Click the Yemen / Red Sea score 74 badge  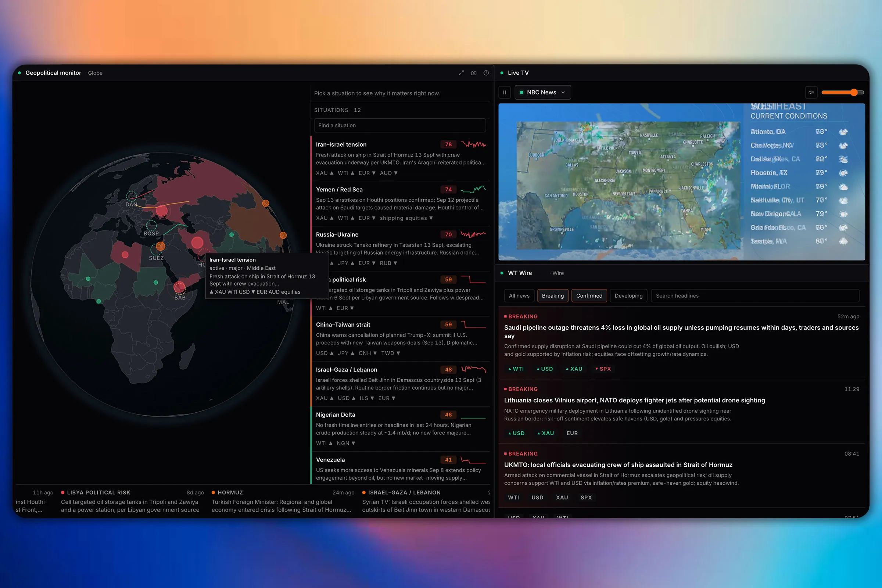coord(448,189)
